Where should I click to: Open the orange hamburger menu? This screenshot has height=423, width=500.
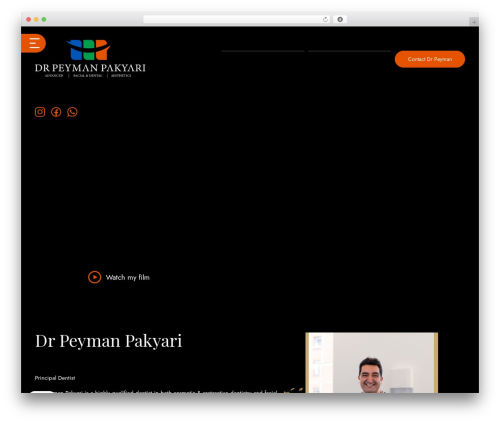(x=33, y=43)
